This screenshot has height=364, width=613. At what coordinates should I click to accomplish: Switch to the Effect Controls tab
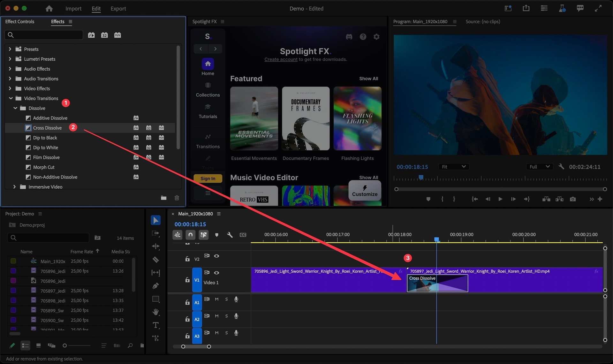(20, 21)
